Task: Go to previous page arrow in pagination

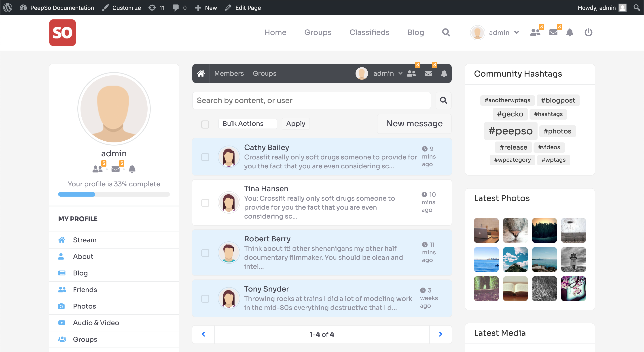Action: [203, 334]
